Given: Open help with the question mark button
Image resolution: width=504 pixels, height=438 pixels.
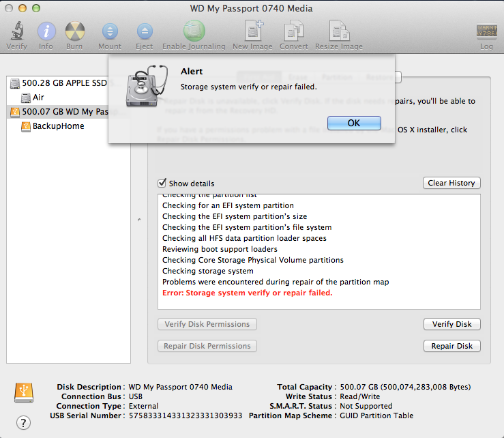Looking at the screenshot, I should coord(23,422).
